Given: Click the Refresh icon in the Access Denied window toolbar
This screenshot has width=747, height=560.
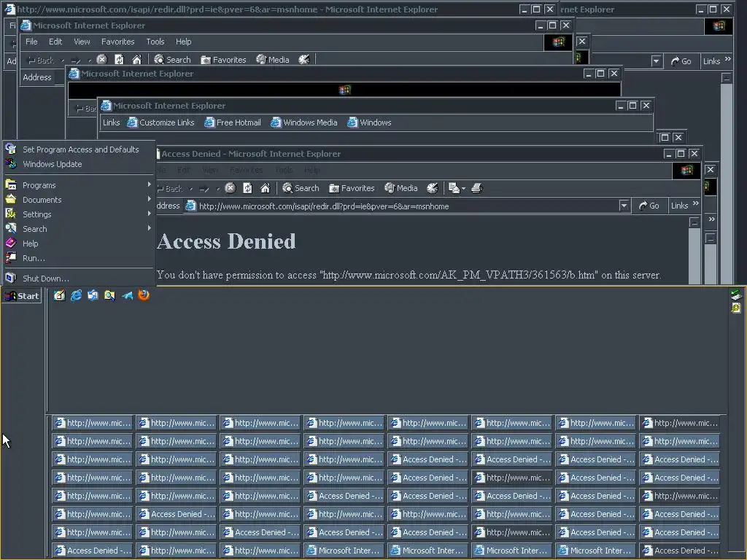Looking at the screenshot, I should (x=247, y=188).
